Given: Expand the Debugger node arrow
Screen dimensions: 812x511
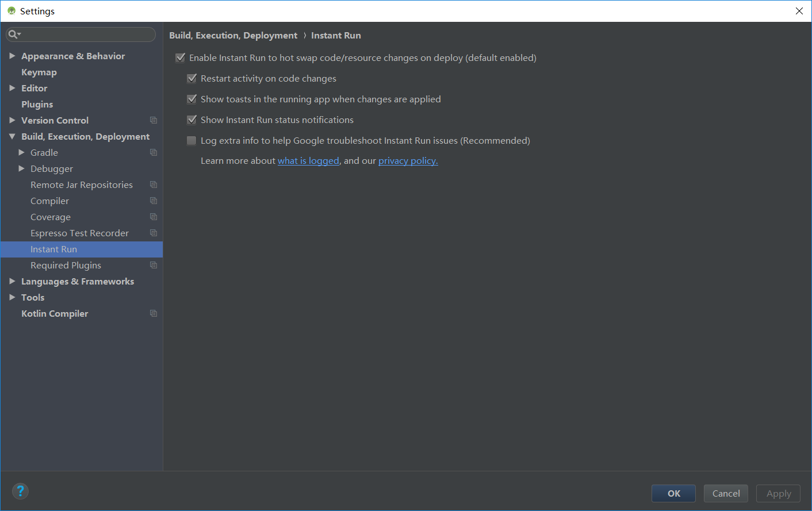Looking at the screenshot, I should 21,168.
